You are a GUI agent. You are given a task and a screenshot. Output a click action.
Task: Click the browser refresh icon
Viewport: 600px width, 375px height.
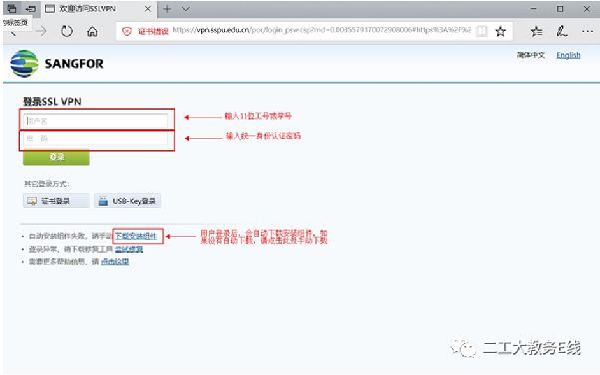[67, 31]
